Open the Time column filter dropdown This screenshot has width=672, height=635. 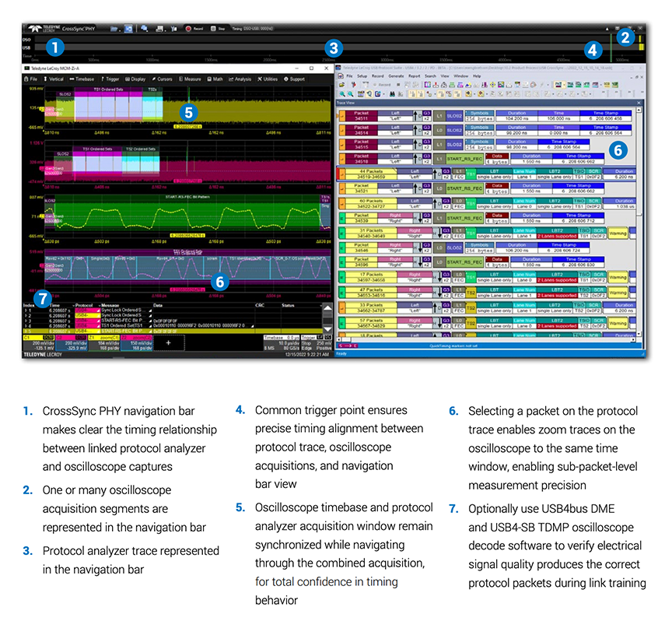point(72,305)
